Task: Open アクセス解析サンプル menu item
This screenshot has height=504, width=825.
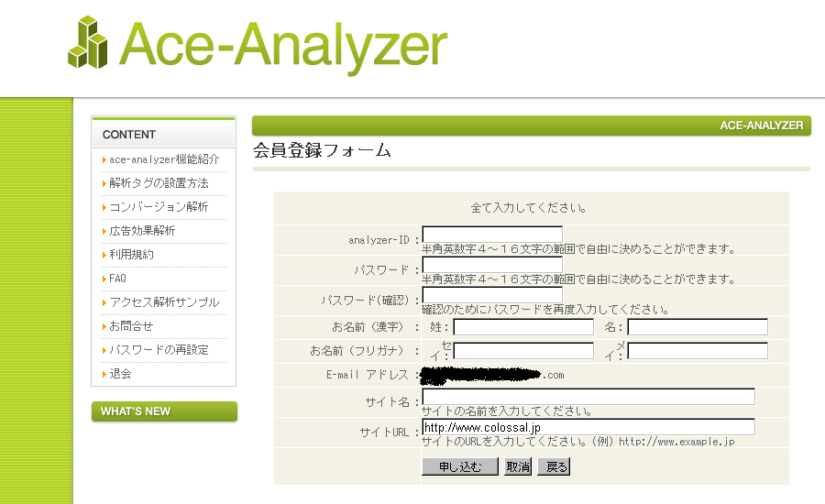Action: coord(164,302)
